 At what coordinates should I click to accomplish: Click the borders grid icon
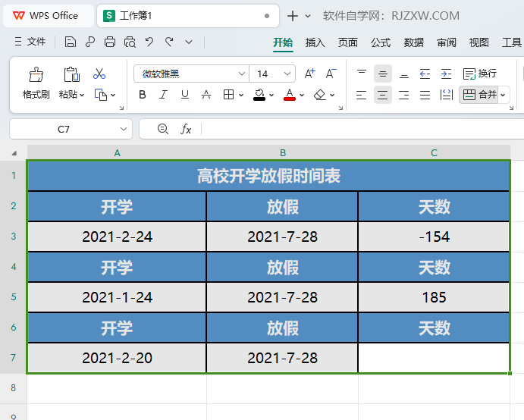point(228,95)
